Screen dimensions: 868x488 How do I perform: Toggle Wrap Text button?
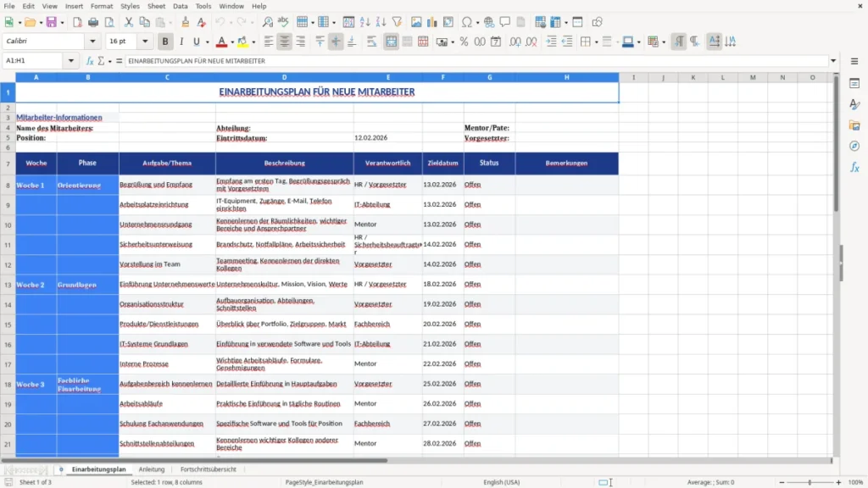coord(371,42)
